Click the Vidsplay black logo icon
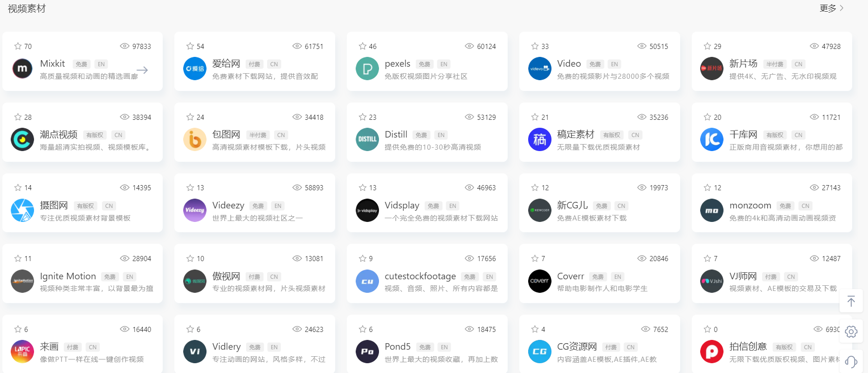Image resolution: width=868 pixels, height=373 pixels. coord(367,210)
